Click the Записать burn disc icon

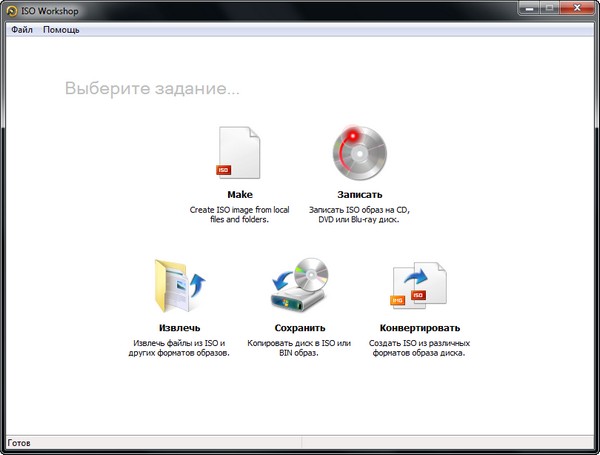359,153
